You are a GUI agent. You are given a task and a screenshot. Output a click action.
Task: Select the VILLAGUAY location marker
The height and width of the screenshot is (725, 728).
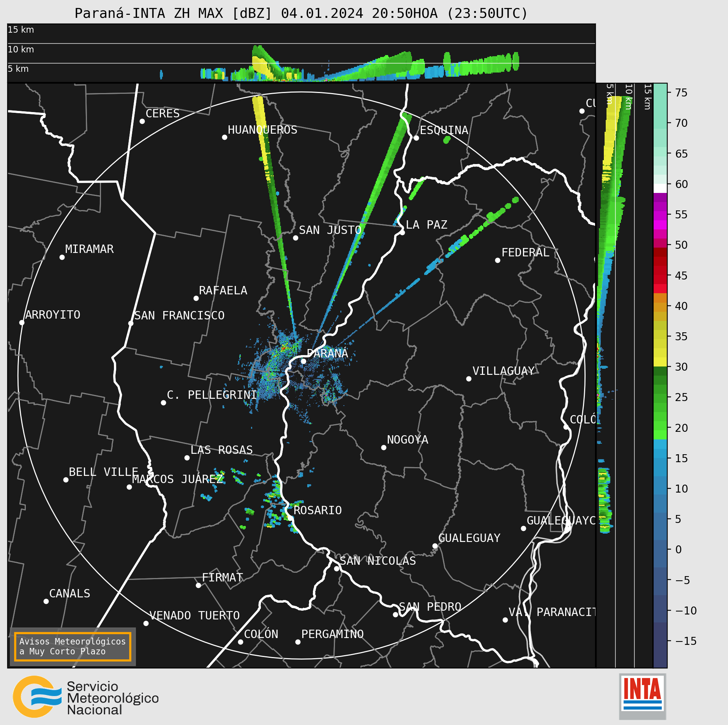469,379
